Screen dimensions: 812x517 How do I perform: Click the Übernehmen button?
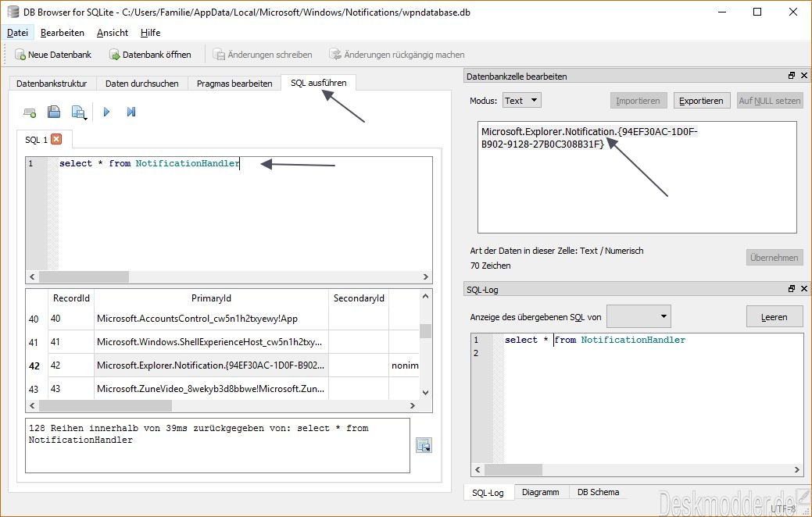click(774, 257)
